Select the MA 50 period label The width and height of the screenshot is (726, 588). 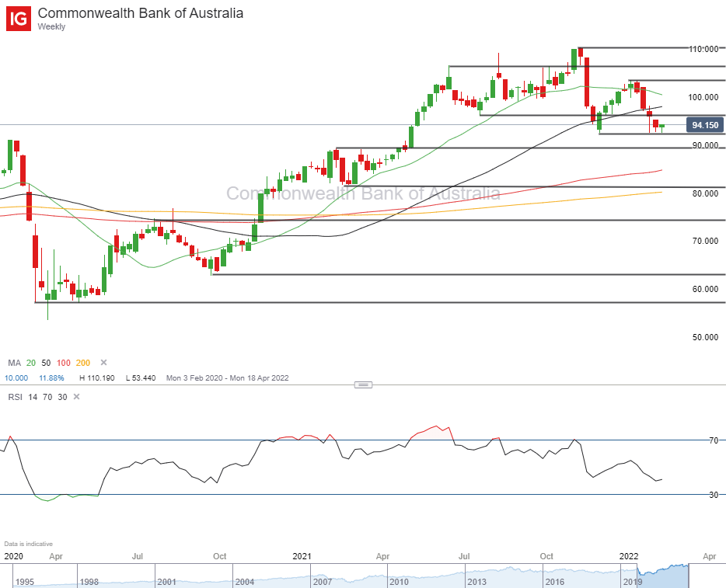(47, 364)
